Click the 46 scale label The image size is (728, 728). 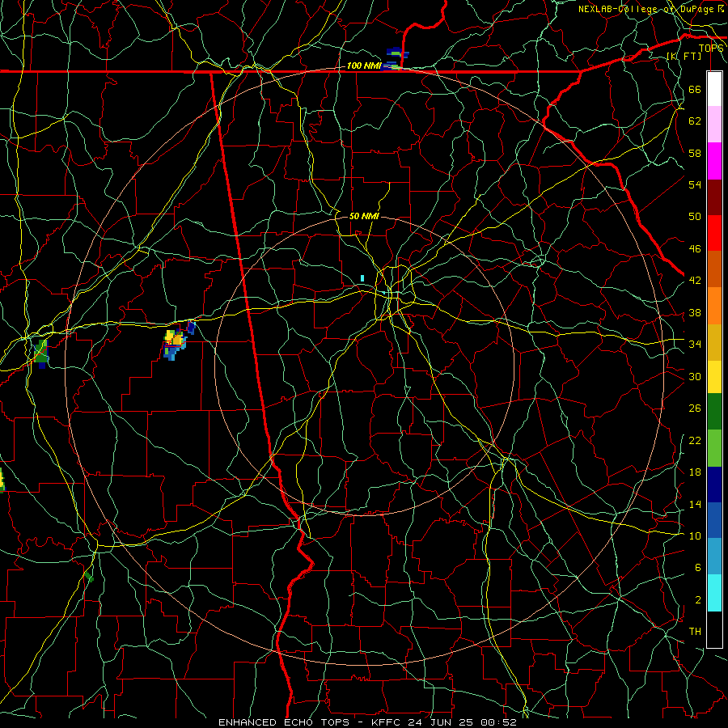(x=695, y=248)
